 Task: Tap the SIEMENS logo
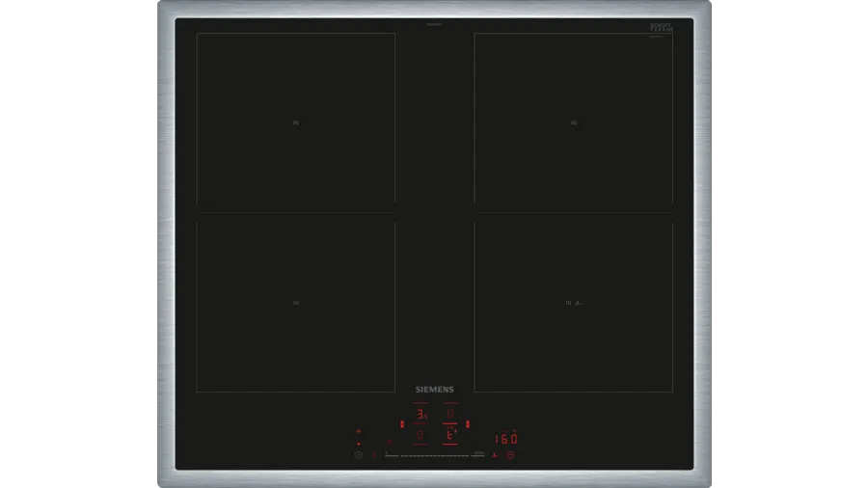(434, 390)
